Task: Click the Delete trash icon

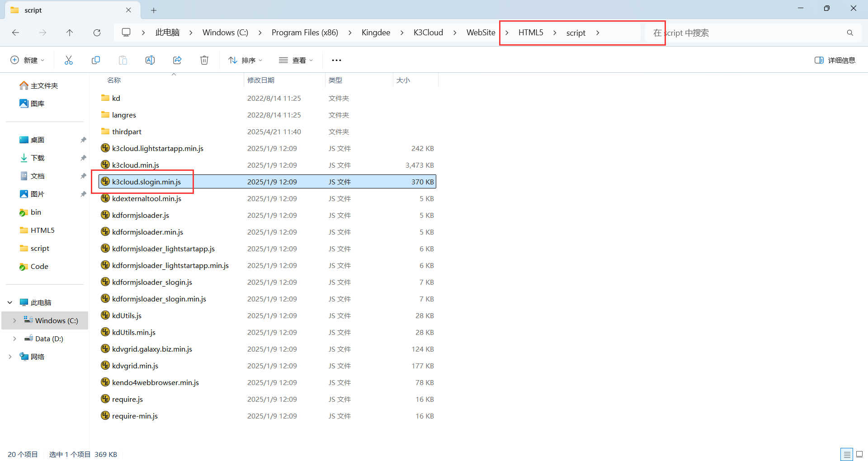Action: (204, 60)
